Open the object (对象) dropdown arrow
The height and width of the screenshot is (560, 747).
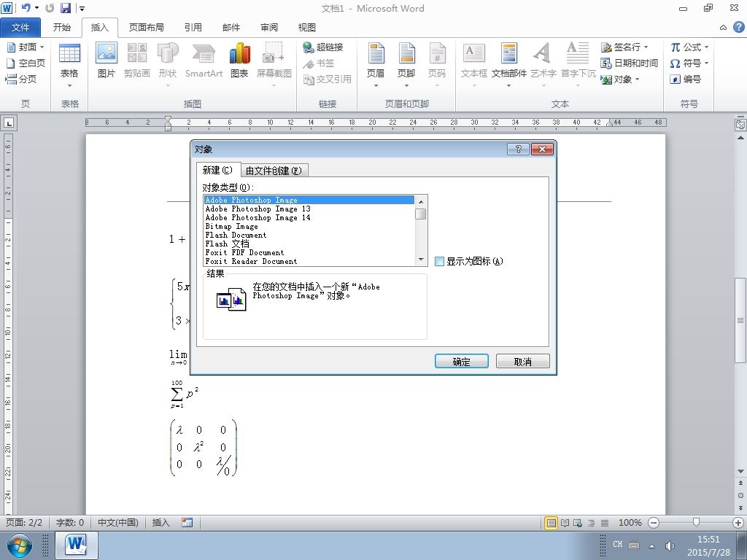click(x=637, y=79)
